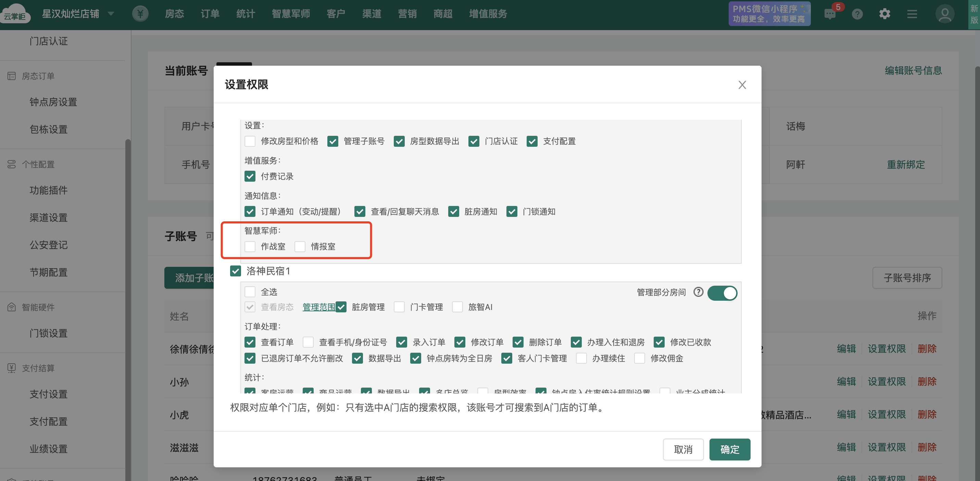The height and width of the screenshot is (481, 980).
Task: Uncheck the 脏房管理 checkbox
Action: [x=341, y=307]
